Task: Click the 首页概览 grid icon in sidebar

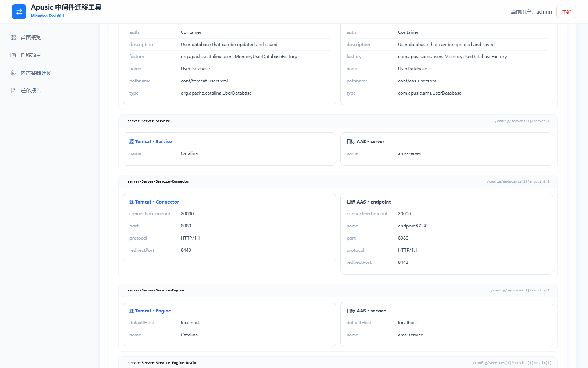Action: [13, 38]
